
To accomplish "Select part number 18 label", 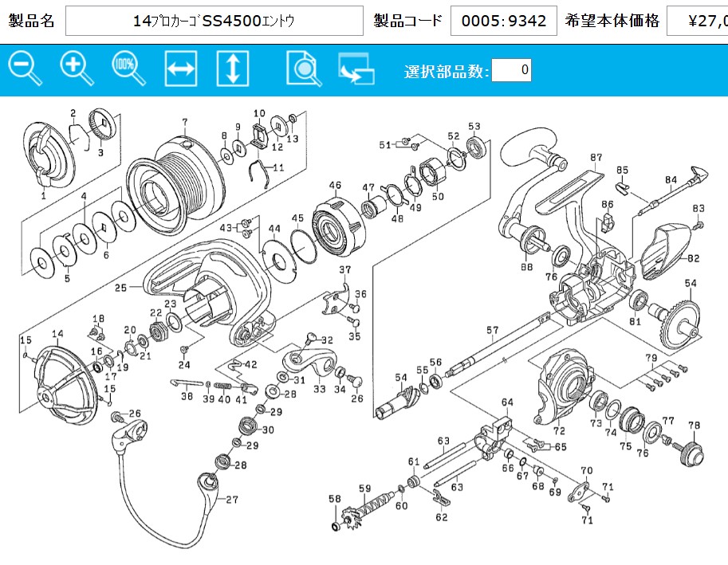I will coord(98,318).
